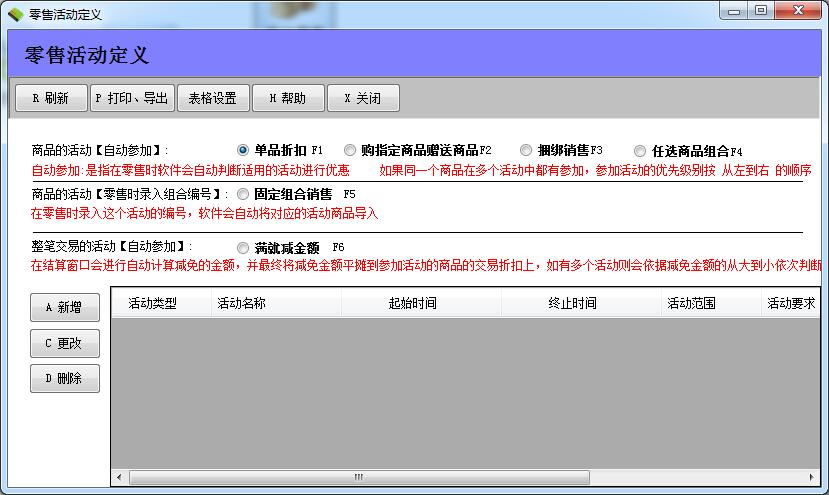Select 固定组合销售 F5 radio option
Image resolution: width=829 pixels, height=495 pixels.
tap(243, 194)
